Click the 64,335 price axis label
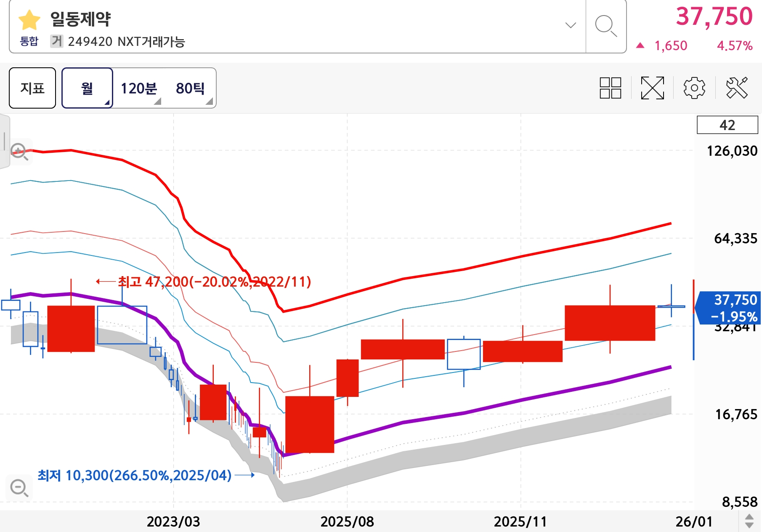Image resolution: width=762 pixels, height=532 pixels. click(736, 238)
